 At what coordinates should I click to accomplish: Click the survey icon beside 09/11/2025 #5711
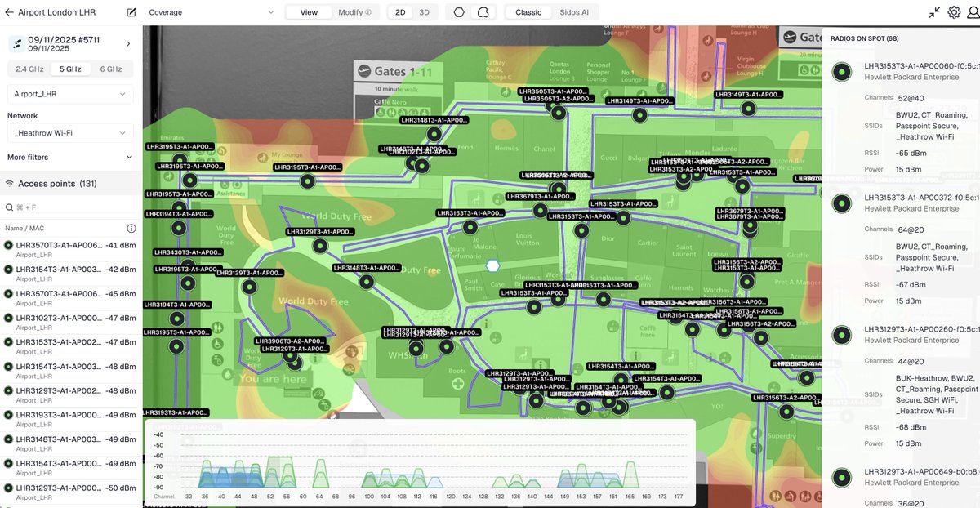pyautogui.click(x=17, y=43)
